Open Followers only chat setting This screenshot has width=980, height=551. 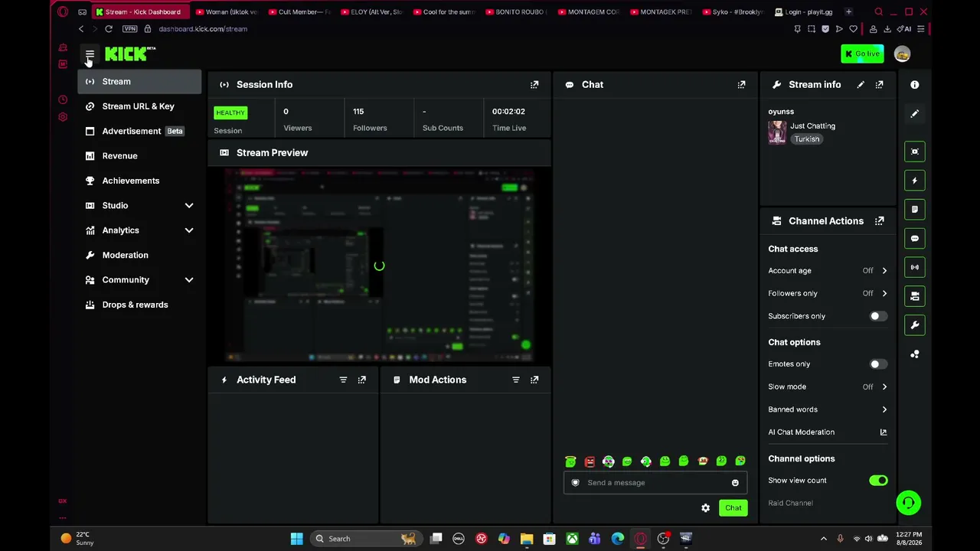tap(828, 293)
